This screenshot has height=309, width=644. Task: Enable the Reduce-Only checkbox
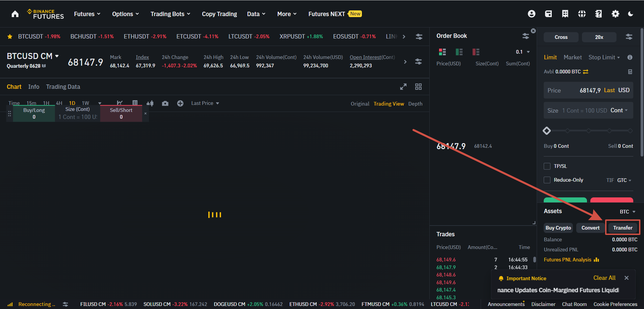click(x=547, y=180)
